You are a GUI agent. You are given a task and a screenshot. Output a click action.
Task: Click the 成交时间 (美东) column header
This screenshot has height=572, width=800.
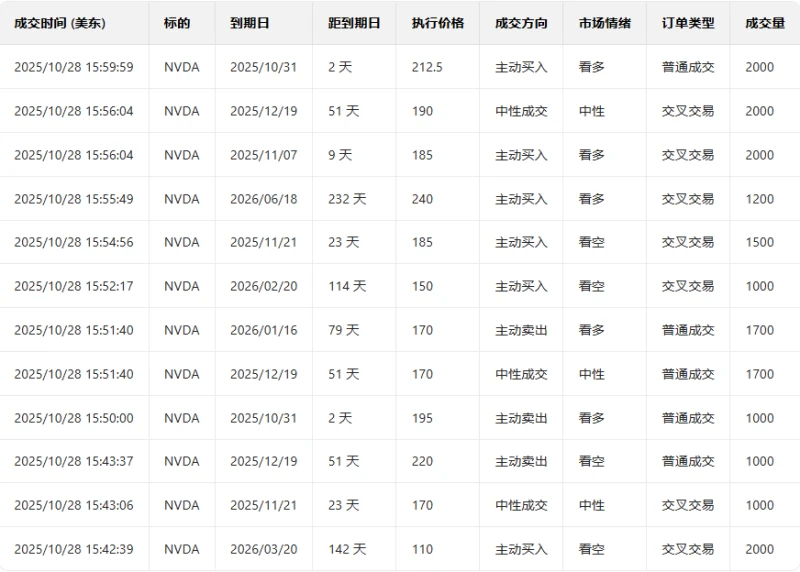[x=60, y=23]
